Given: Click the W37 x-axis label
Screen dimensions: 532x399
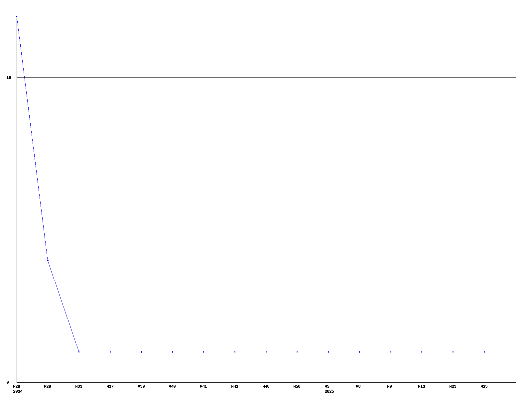Looking at the screenshot, I should [110, 386].
